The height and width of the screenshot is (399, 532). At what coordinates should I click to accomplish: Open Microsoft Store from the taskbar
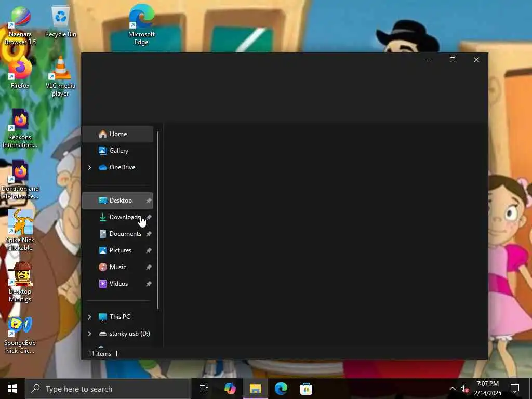pyautogui.click(x=306, y=389)
